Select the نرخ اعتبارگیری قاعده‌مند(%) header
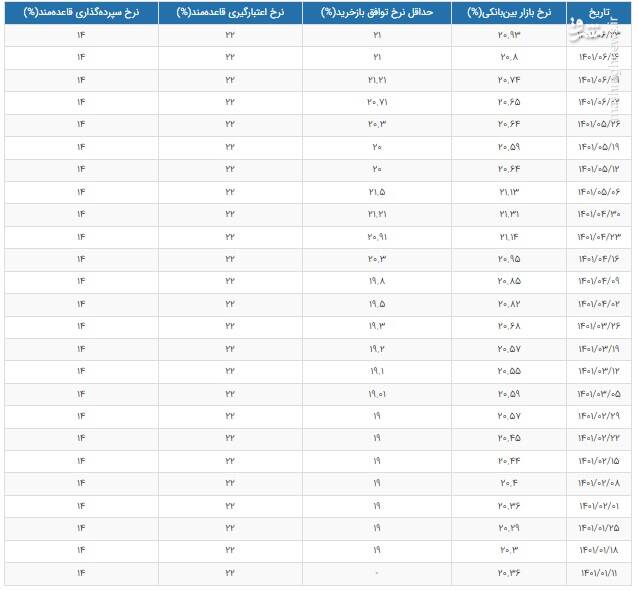The image size is (638, 590). click(x=229, y=12)
